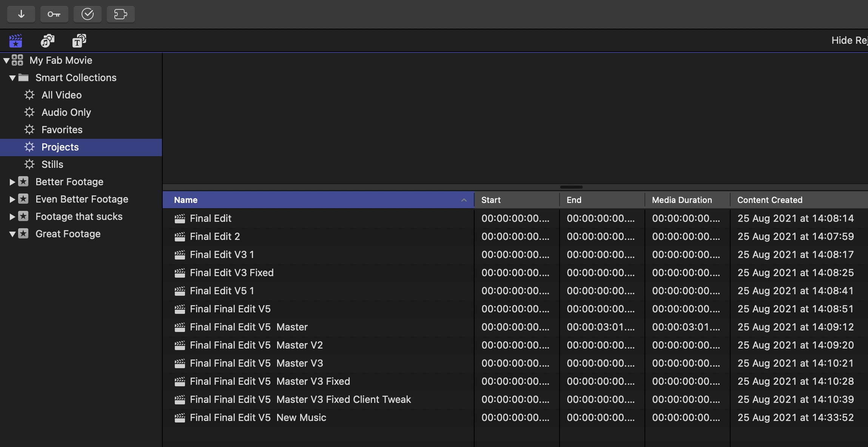
Task: Open the Hide Rejected filter menu
Action: (x=849, y=40)
